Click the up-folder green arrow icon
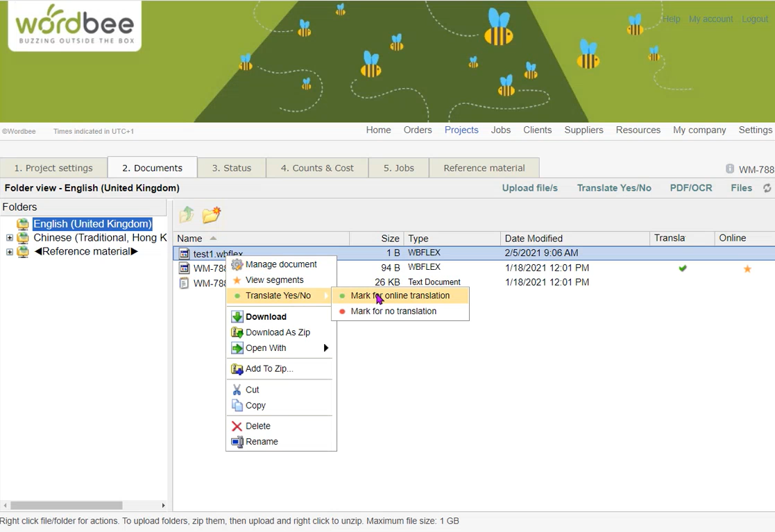This screenshot has width=775, height=532. [187, 215]
